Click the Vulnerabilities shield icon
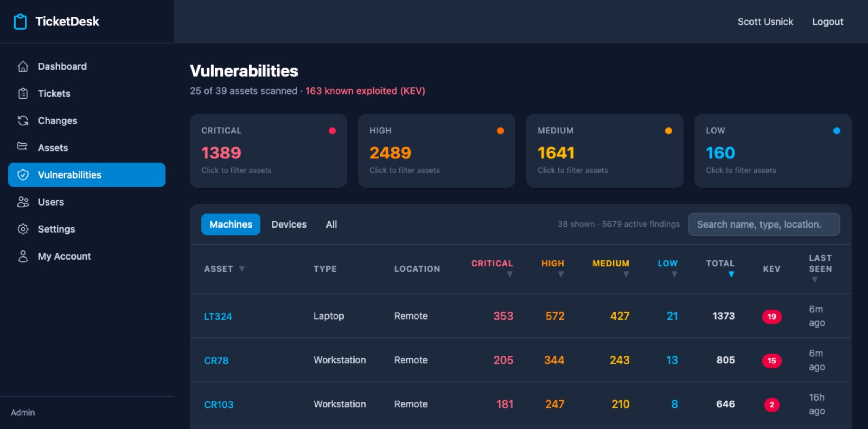868x429 pixels. pyautogui.click(x=23, y=175)
